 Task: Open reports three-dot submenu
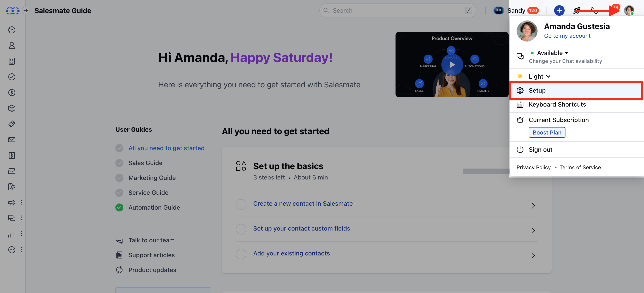[22, 234]
